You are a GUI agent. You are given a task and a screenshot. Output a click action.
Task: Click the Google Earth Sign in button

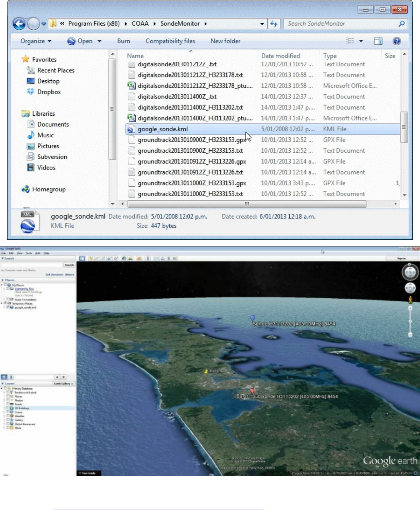pyautogui.click(x=401, y=258)
